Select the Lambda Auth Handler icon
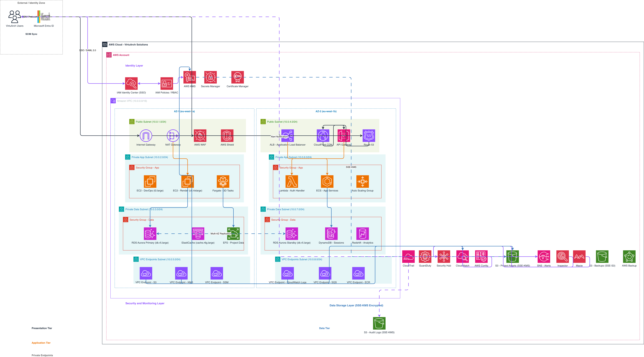This screenshot has height=357, width=644. coord(292,181)
